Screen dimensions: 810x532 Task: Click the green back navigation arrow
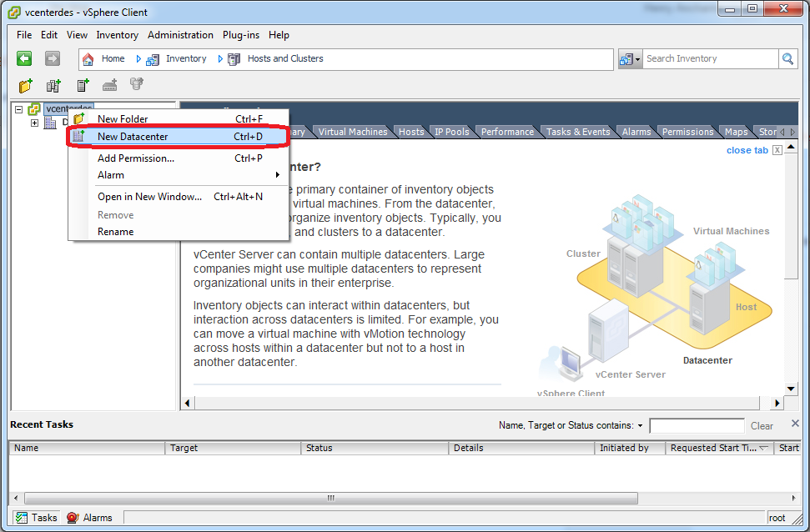pos(23,58)
